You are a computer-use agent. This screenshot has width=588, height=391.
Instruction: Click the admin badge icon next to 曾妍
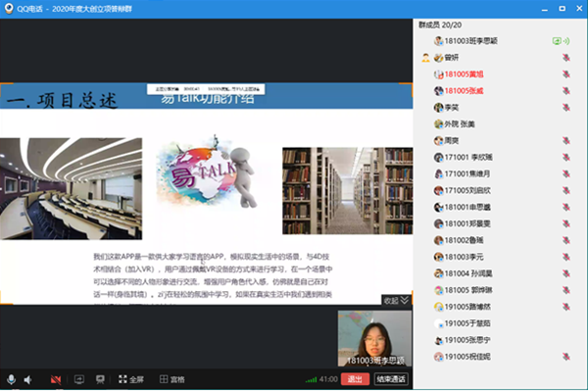coord(425,58)
